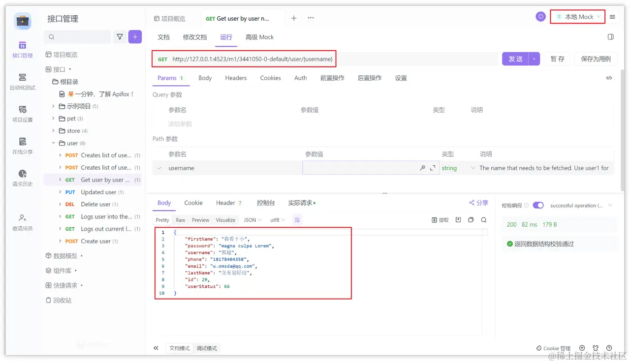Open the hamburger menu at top right
The width and height of the screenshot is (630, 364).
point(612,17)
